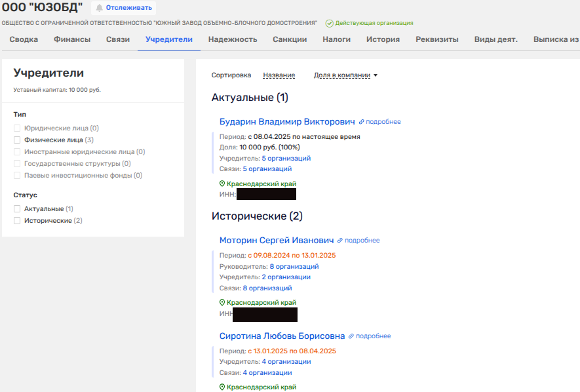Click the location pin icon under Сиротина's entry

point(222,387)
